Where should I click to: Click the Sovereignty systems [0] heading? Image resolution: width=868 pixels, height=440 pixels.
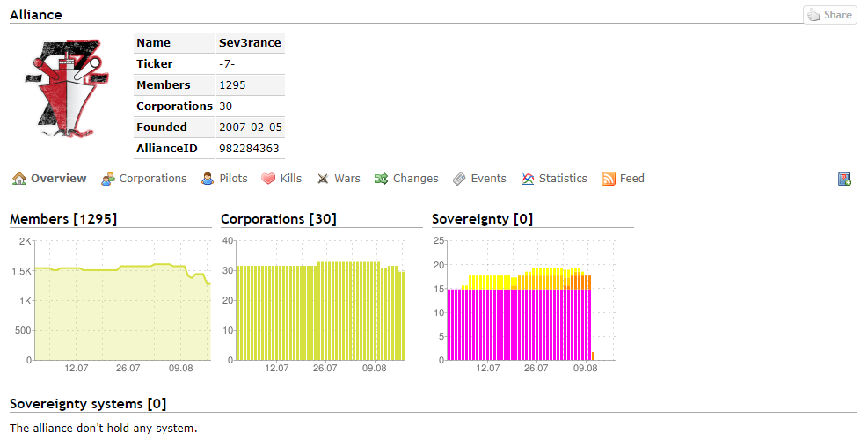point(88,403)
